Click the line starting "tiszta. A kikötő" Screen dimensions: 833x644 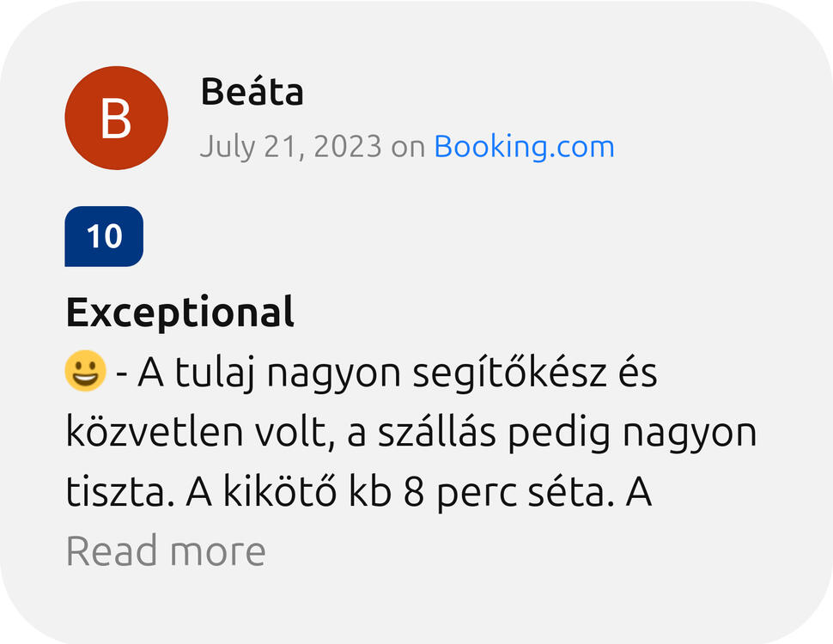pos(360,492)
